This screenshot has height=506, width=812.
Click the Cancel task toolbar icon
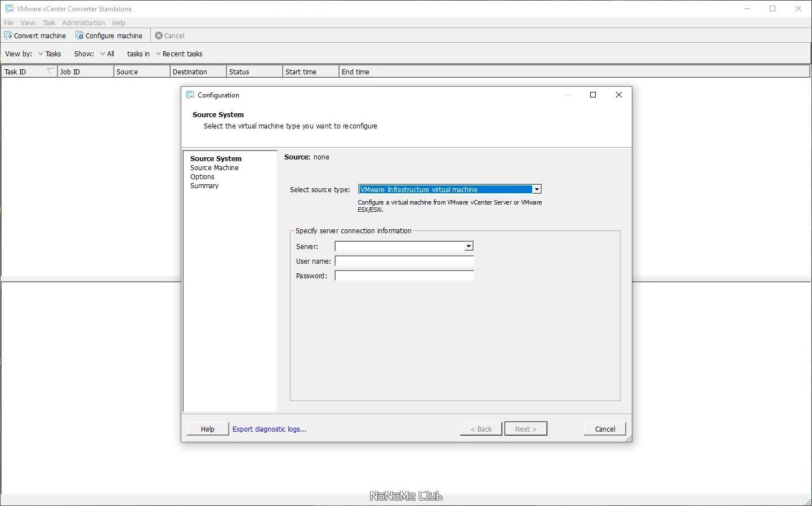[x=159, y=35]
